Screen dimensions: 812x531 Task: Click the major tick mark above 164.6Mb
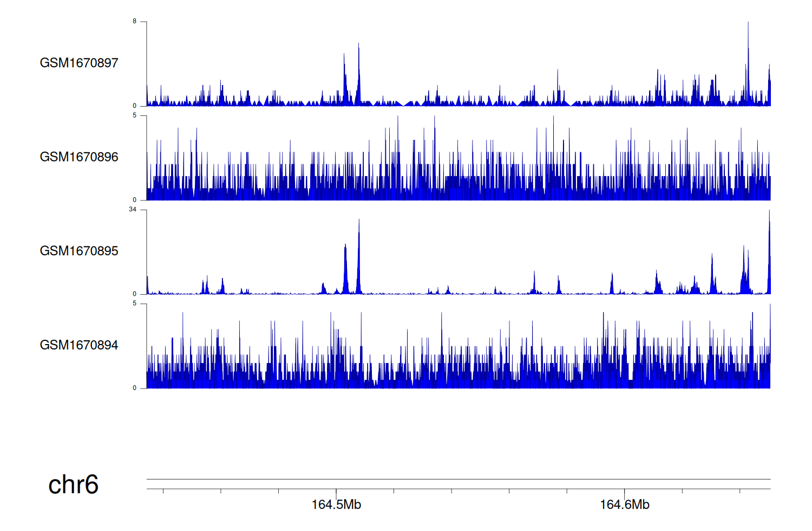[624, 493]
